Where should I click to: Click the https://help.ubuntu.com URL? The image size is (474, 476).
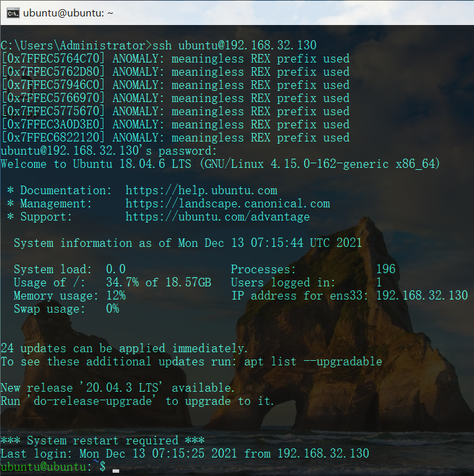pos(201,191)
